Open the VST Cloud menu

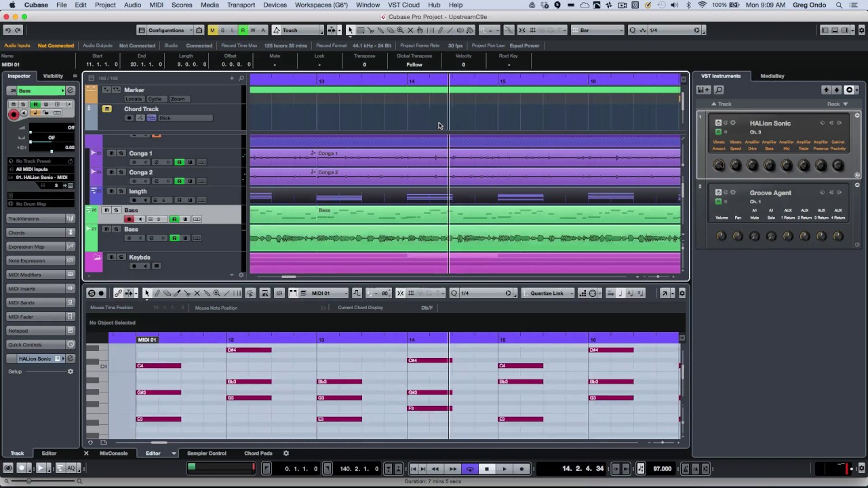[x=403, y=5]
